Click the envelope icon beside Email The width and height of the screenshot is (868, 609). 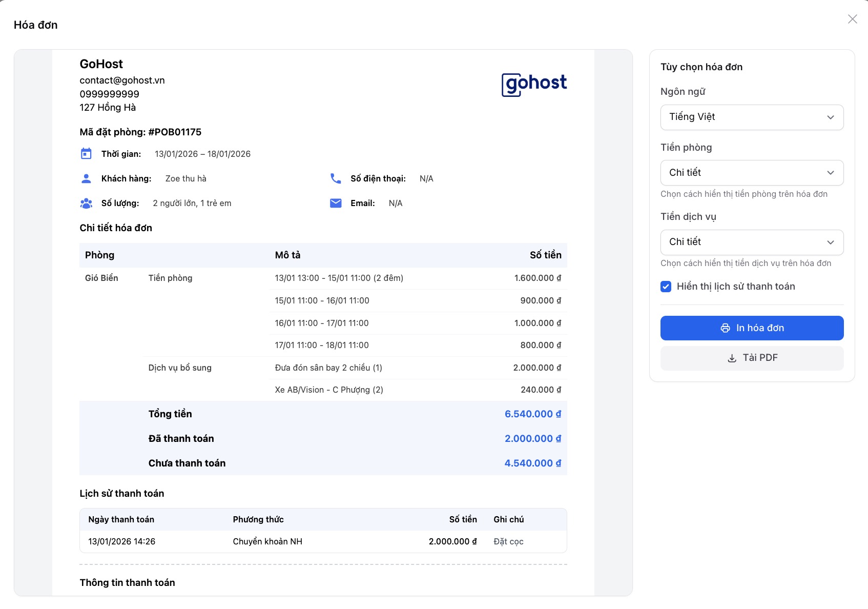coord(336,204)
